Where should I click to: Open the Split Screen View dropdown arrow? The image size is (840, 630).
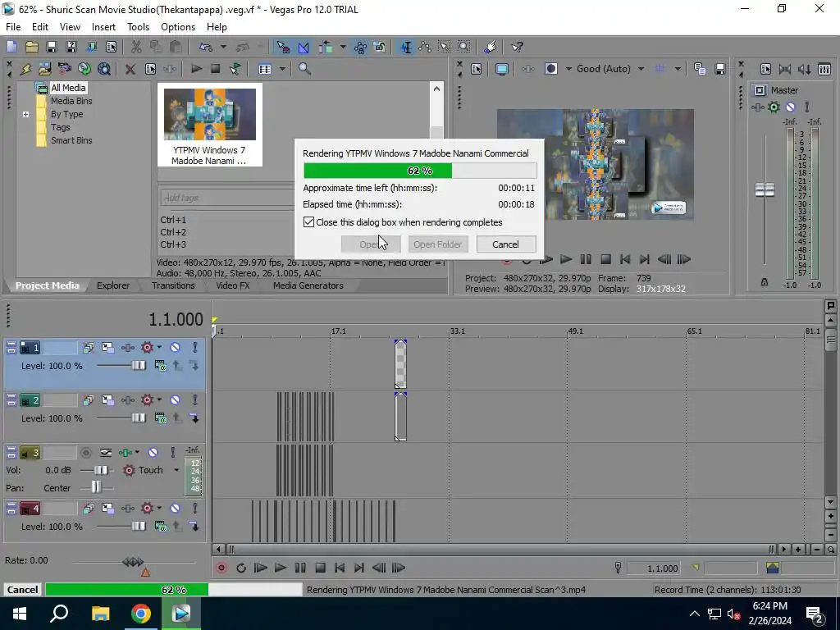tap(568, 69)
